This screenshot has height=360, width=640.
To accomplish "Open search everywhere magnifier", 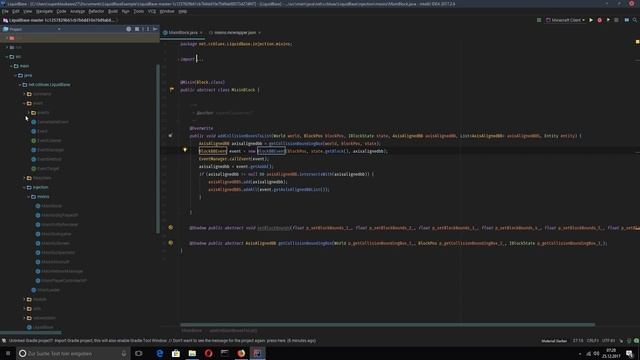I will (x=635, y=20).
